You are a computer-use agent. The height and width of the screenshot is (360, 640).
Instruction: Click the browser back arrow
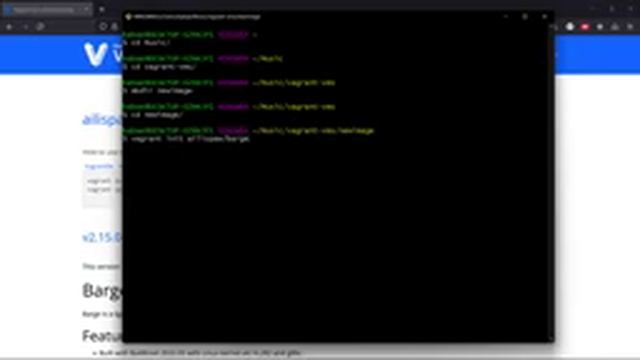tap(9, 27)
